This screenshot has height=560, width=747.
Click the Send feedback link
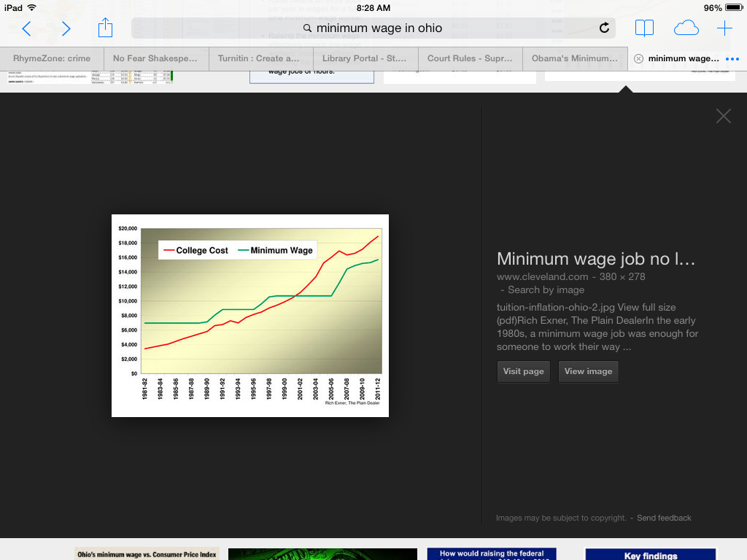click(664, 518)
